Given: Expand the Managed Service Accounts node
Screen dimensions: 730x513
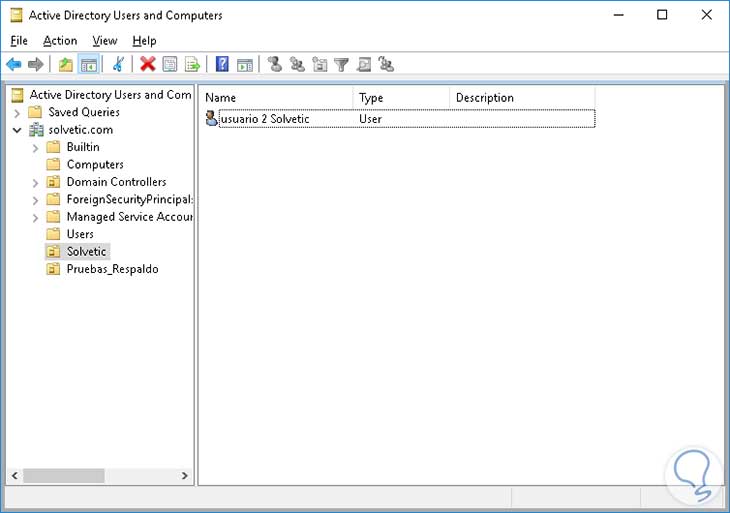Looking at the screenshot, I should coord(35,218).
